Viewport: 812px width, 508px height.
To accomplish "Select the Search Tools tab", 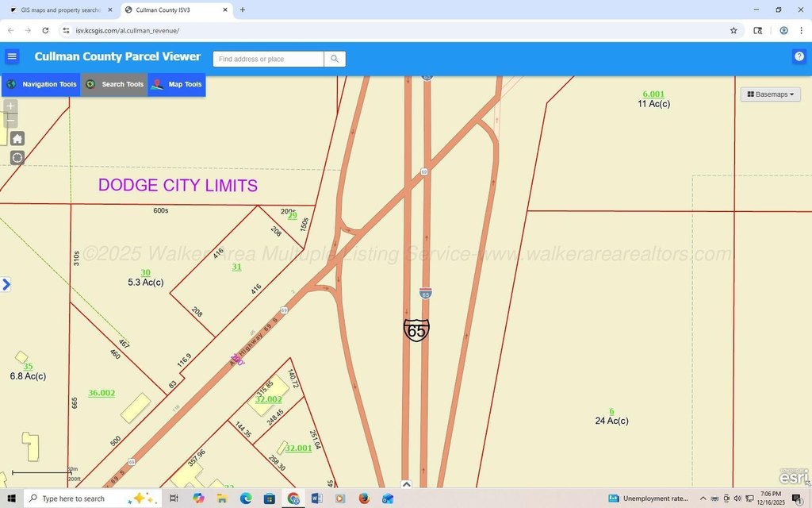I will click(x=114, y=84).
